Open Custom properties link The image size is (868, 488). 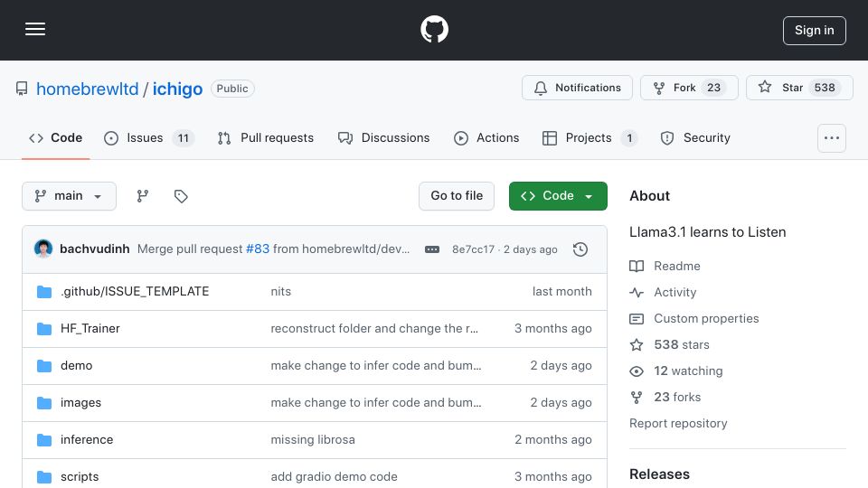click(x=694, y=319)
